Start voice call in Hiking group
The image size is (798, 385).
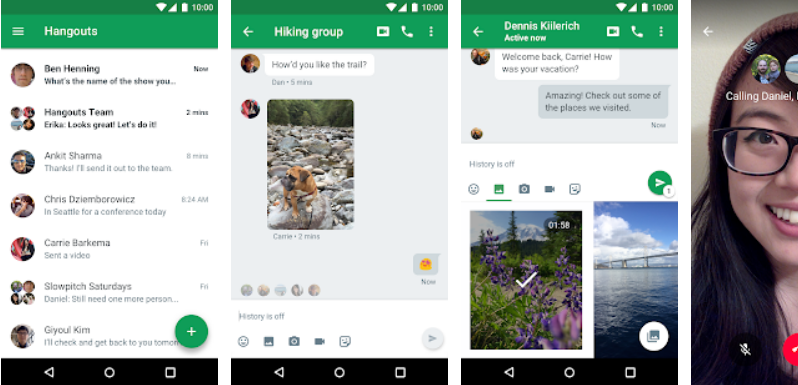point(407,32)
